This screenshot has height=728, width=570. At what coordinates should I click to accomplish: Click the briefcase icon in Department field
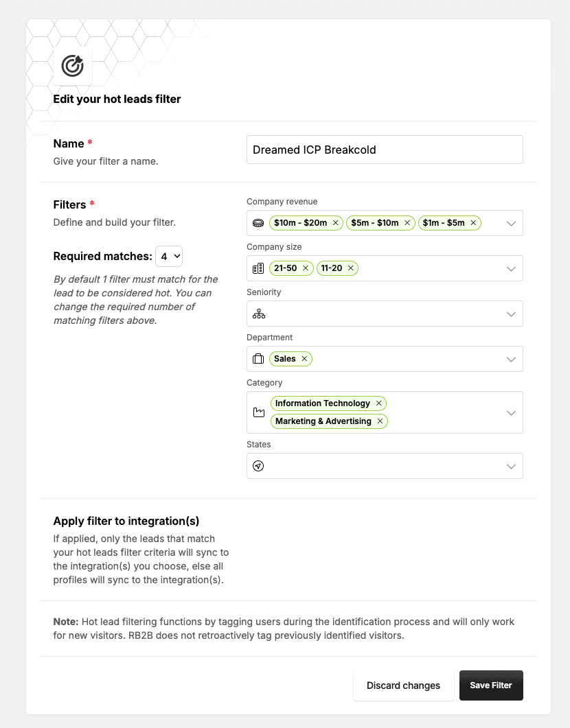[258, 359]
